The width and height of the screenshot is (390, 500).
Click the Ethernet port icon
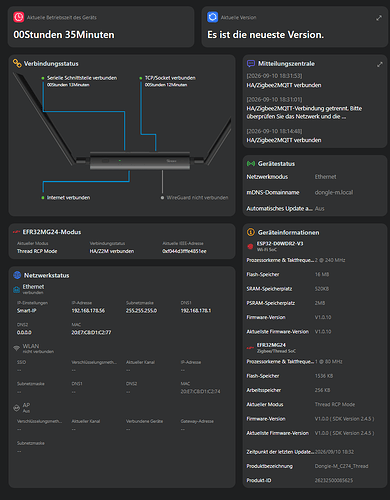click(16, 289)
